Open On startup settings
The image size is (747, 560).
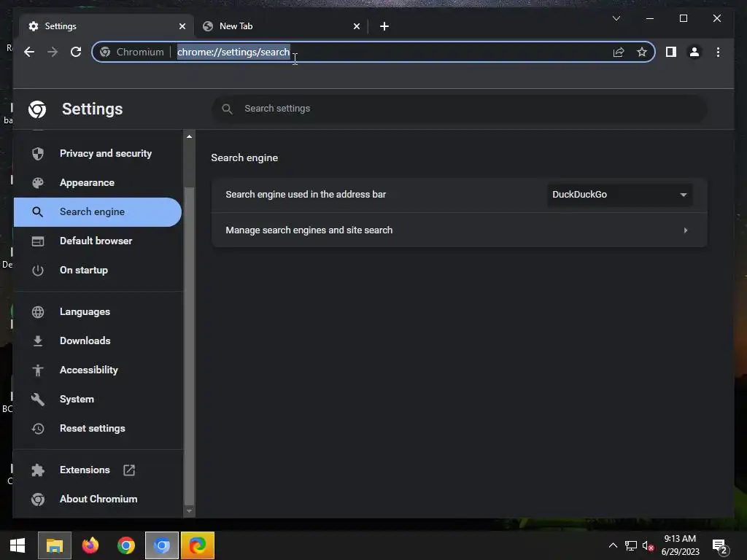click(x=98, y=270)
